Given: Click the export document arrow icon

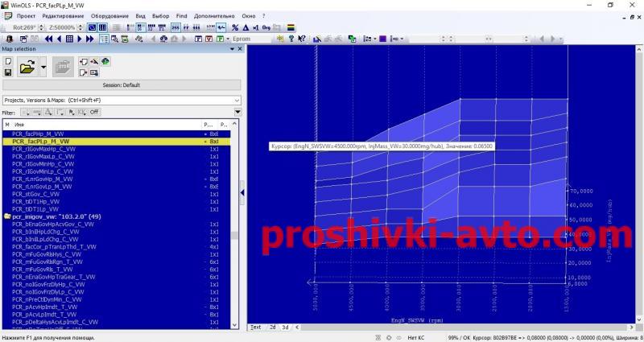Looking at the screenshot, I should [84, 72].
